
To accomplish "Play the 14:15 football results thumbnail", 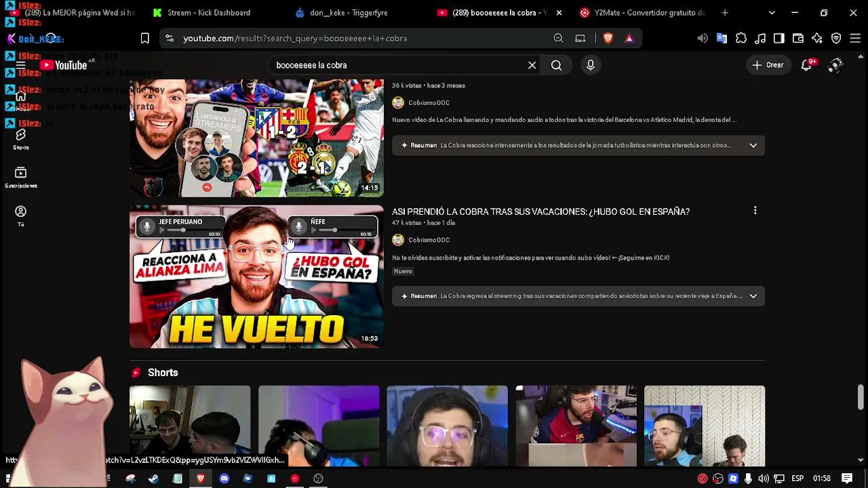I will [256, 138].
